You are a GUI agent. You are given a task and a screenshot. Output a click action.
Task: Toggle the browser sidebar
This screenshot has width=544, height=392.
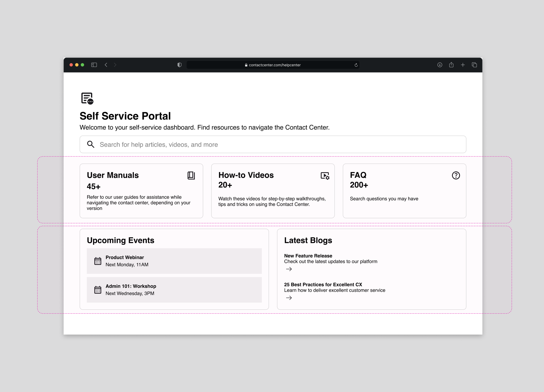(x=94, y=65)
